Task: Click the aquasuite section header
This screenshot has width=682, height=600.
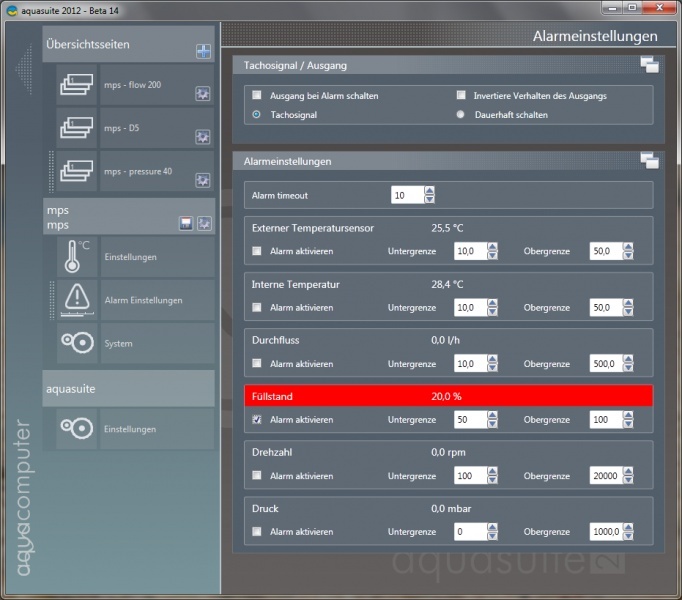Action: pyautogui.click(x=128, y=389)
